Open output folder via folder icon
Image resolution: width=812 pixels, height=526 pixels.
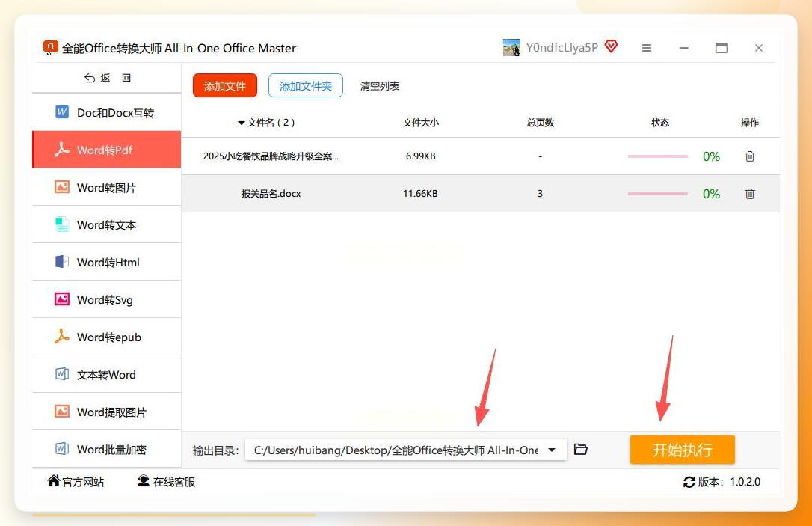click(581, 449)
